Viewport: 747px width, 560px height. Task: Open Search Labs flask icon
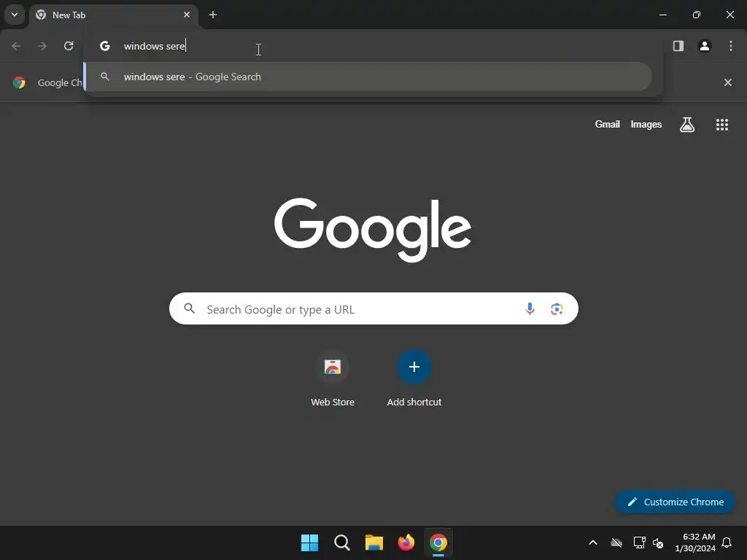click(687, 124)
